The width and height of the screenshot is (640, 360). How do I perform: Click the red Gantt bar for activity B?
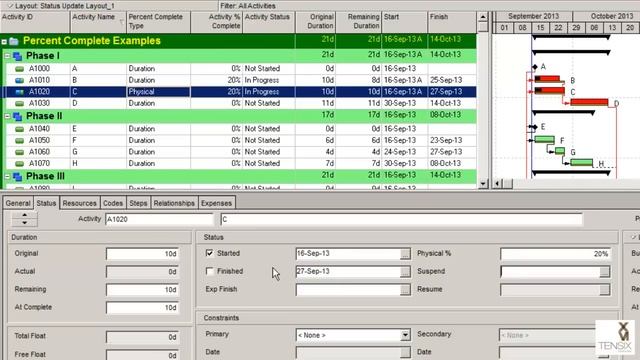[547, 79]
